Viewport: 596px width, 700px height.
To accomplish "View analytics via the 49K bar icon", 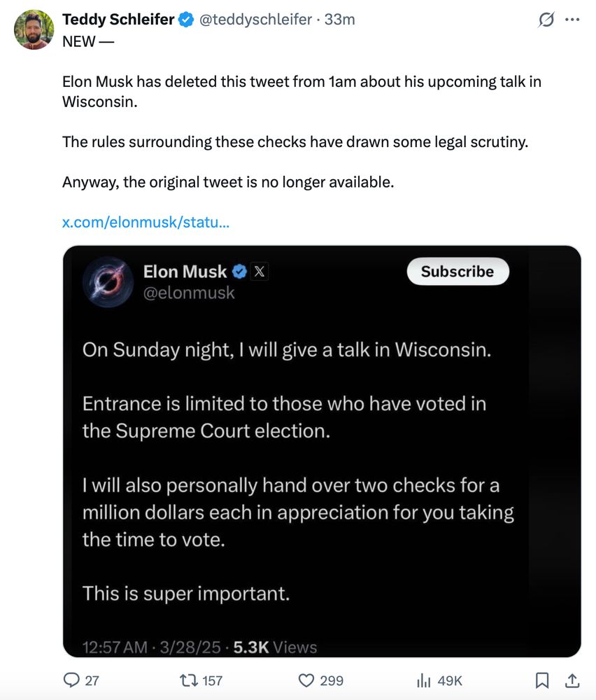I will pyautogui.click(x=423, y=680).
